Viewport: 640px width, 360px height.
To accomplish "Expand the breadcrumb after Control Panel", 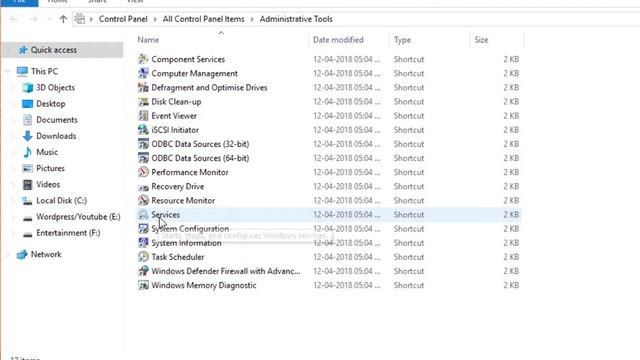I will [x=155, y=19].
